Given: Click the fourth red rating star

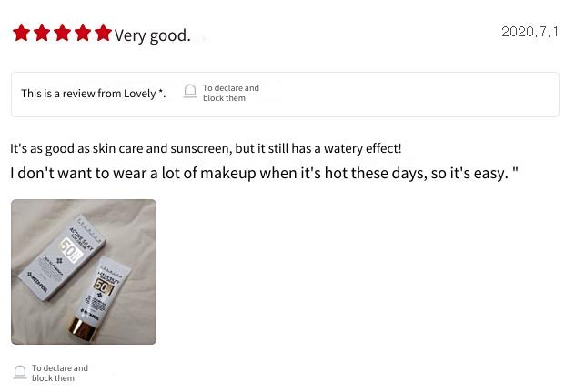Looking at the screenshot, I should [83, 33].
